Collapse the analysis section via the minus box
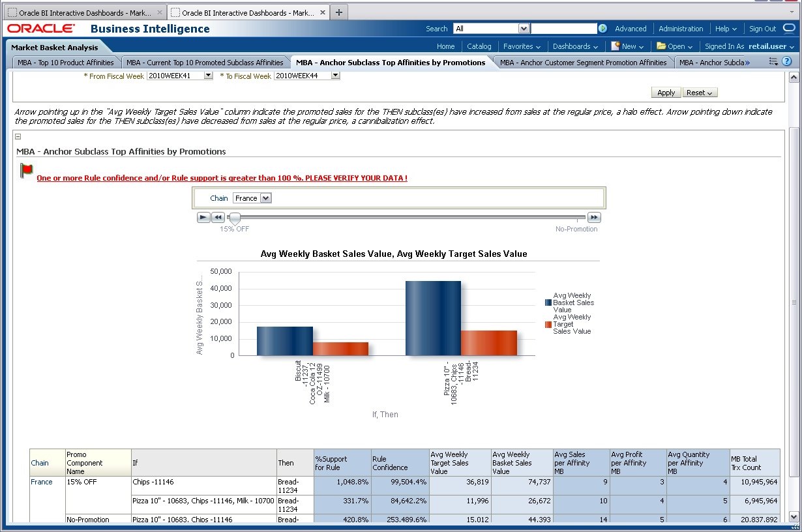Screen dimensions: 802x532 [x=17, y=136]
